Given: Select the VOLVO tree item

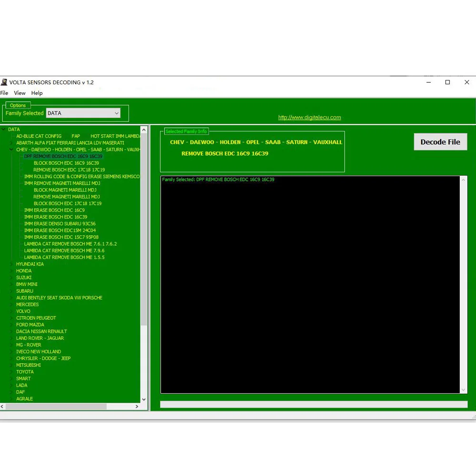Looking at the screenshot, I should point(23,311).
